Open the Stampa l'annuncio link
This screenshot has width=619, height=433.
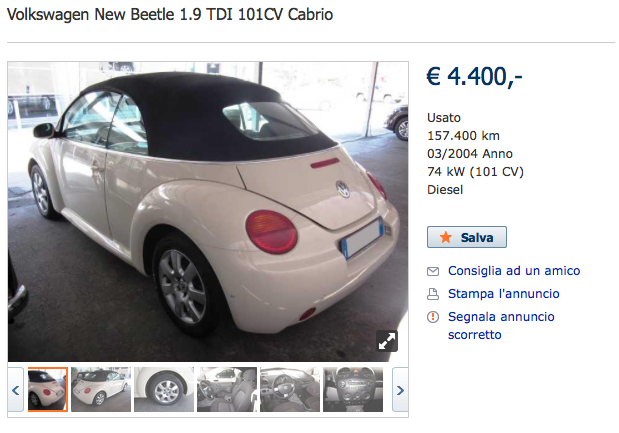[x=504, y=294]
